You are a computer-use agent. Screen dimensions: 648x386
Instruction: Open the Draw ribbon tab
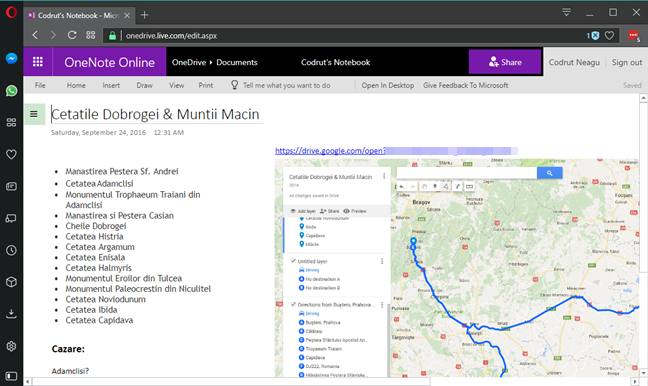point(145,85)
